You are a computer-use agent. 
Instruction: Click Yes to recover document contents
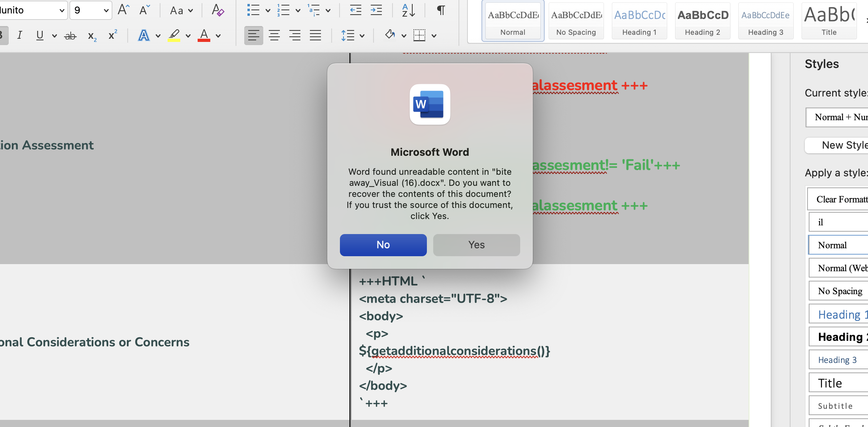pyautogui.click(x=476, y=245)
